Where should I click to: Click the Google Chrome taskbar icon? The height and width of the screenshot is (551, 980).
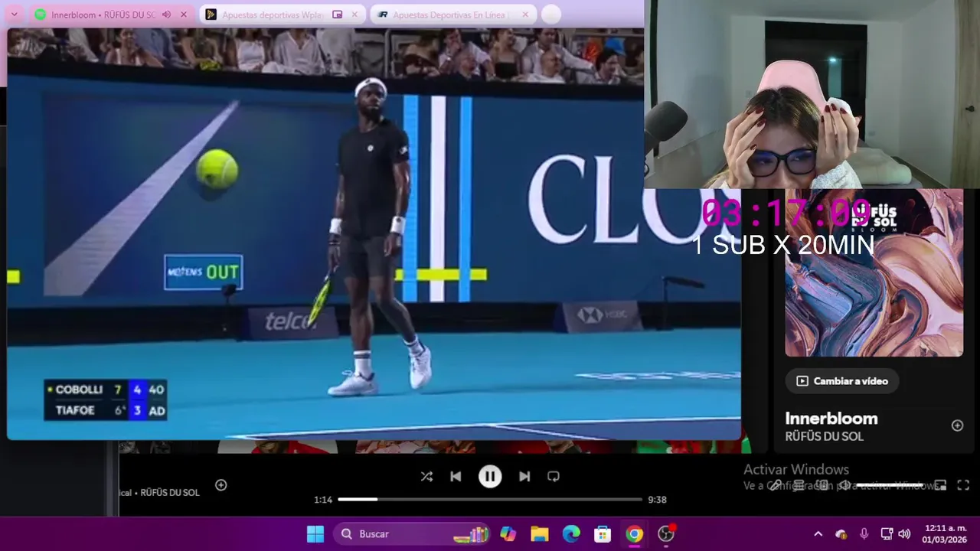[x=635, y=534]
